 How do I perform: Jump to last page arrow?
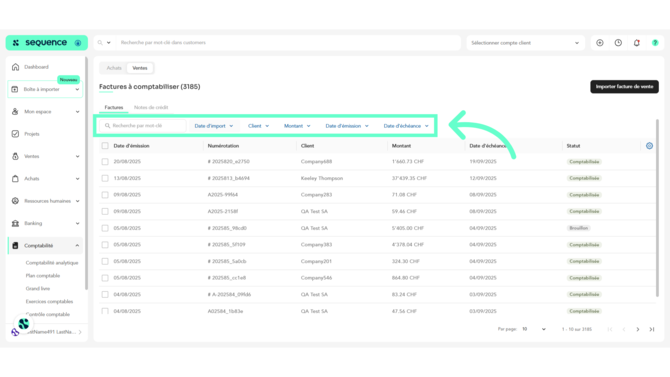652,329
